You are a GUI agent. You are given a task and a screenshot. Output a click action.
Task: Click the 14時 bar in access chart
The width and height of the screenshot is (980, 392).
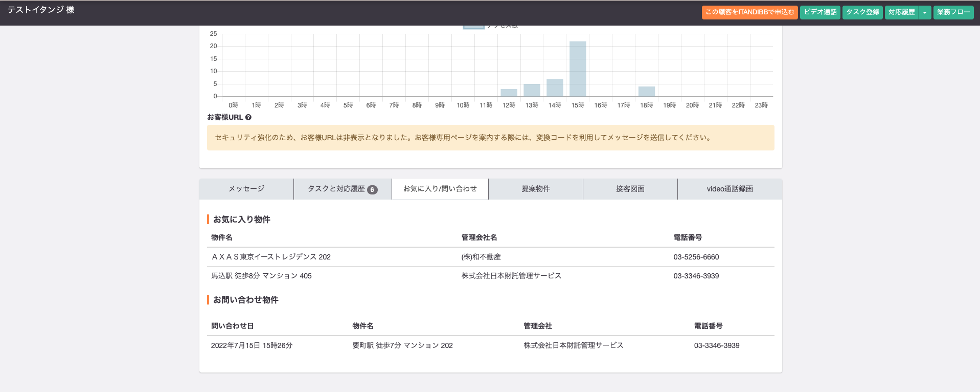coord(555,88)
